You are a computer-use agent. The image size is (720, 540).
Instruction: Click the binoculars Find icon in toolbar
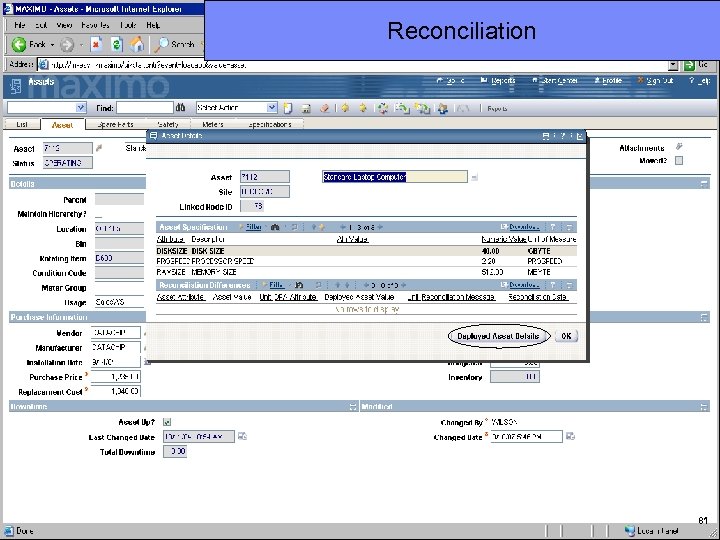point(180,107)
